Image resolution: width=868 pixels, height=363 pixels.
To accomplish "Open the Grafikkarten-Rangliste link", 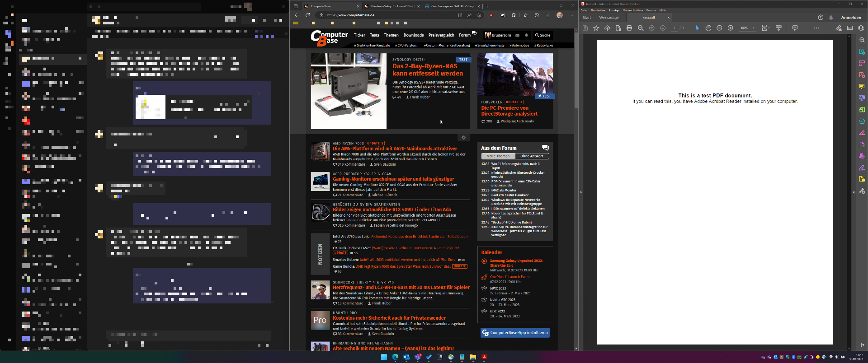I will point(372,45).
